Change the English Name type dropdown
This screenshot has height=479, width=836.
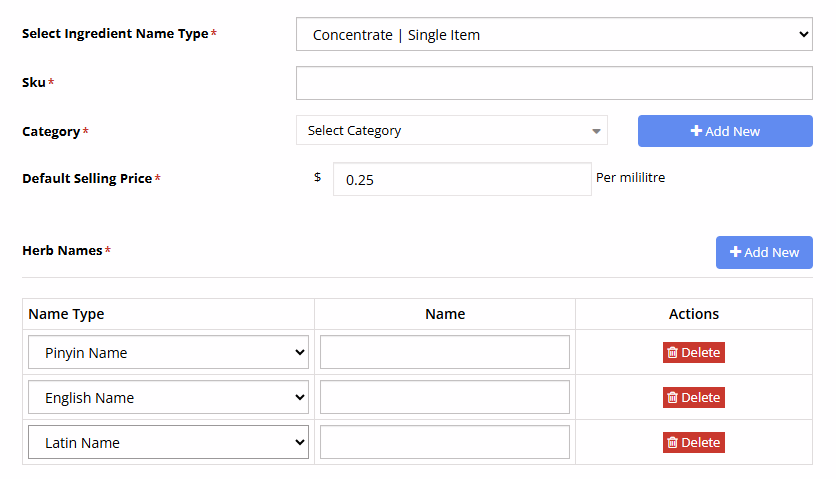coord(168,397)
